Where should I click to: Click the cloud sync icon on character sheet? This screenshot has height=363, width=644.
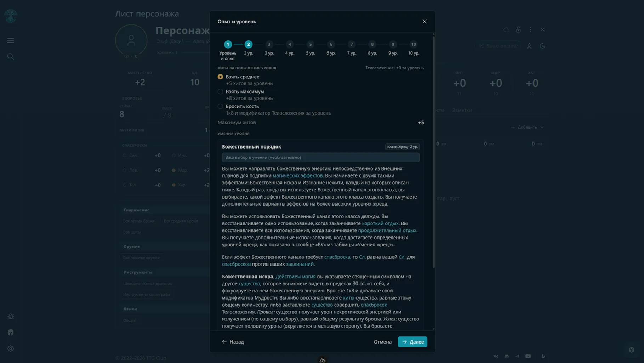(x=506, y=30)
